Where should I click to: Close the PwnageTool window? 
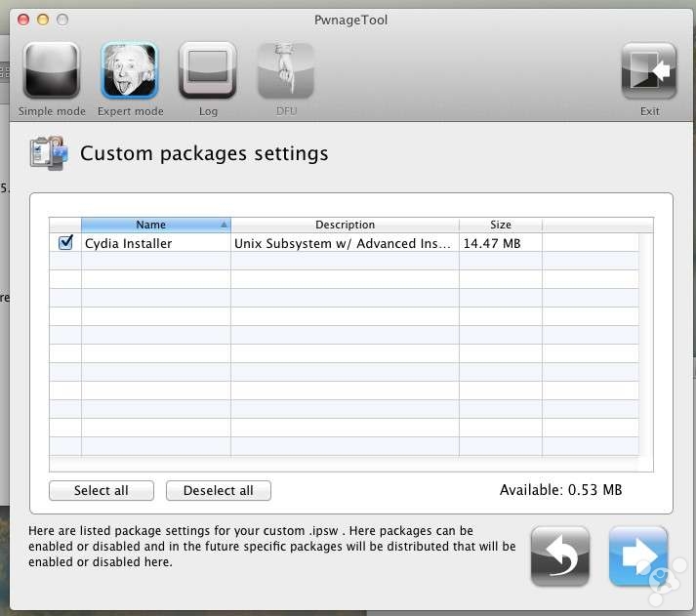tap(23, 20)
